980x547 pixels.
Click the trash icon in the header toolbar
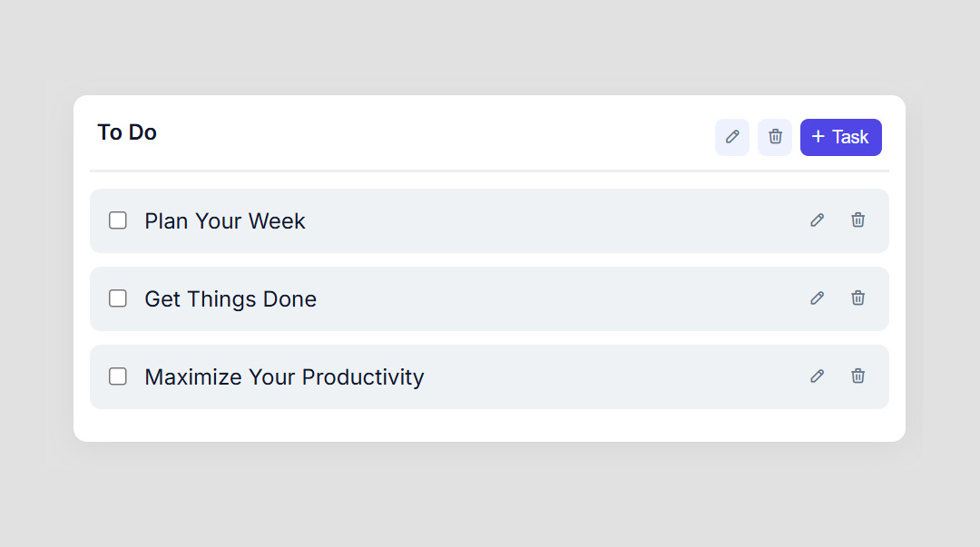click(775, 137)
